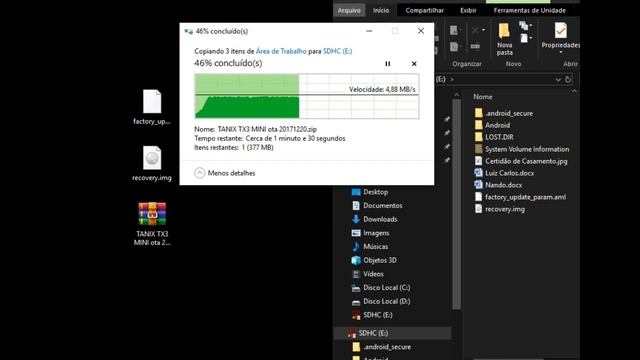Image resolution: width=640 pixels, height=360 pixels.
Task: Click the navigation pane vertical scrollbar
Action: point(456,204)
